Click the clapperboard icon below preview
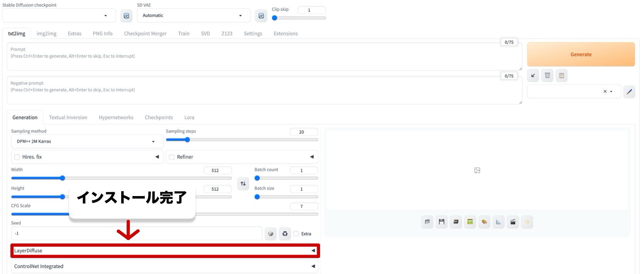 tap(513, 222)
